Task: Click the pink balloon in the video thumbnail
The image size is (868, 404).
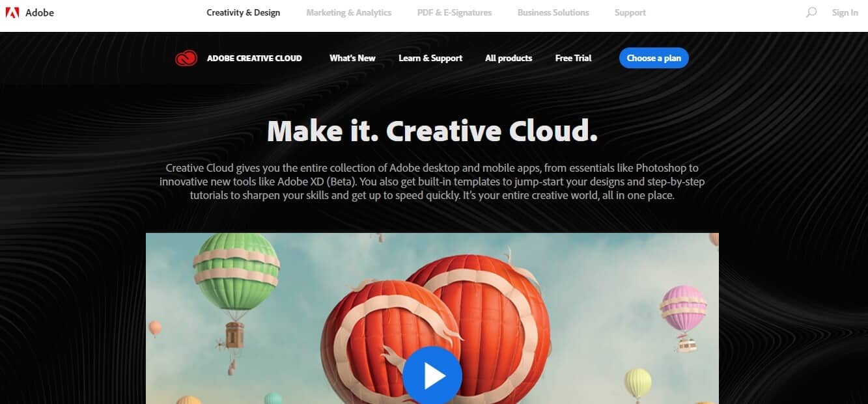Action: click(x=683, y=308)
